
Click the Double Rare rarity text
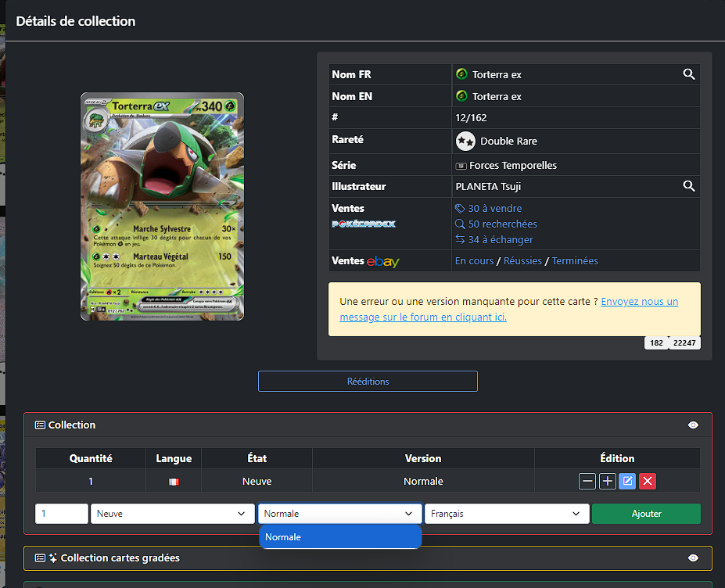click(508, 141)
